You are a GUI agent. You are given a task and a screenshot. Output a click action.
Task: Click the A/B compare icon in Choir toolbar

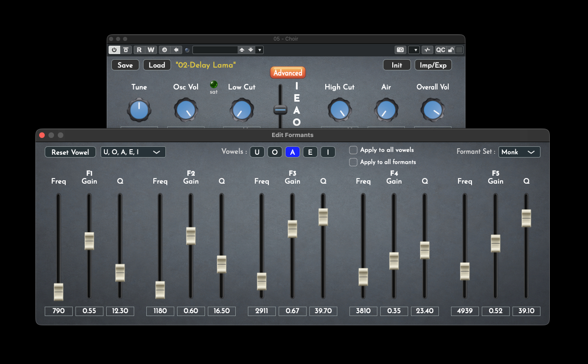164,50
